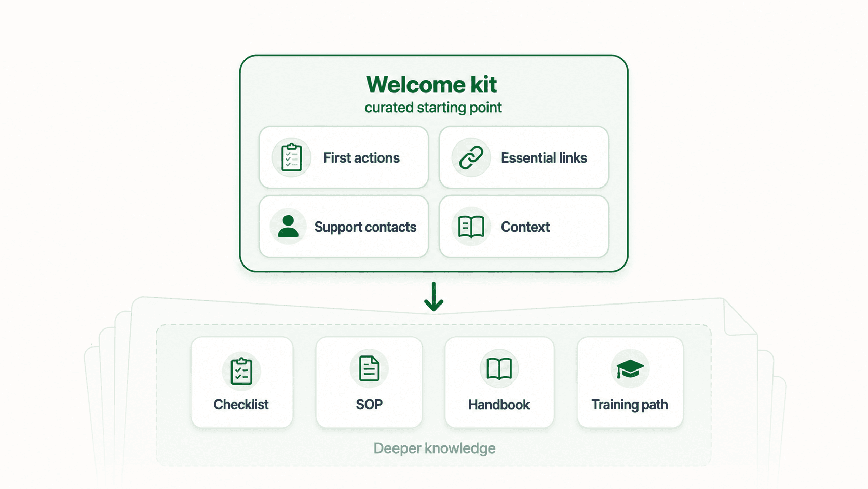Select the Context card

click(x=524, y=227)
